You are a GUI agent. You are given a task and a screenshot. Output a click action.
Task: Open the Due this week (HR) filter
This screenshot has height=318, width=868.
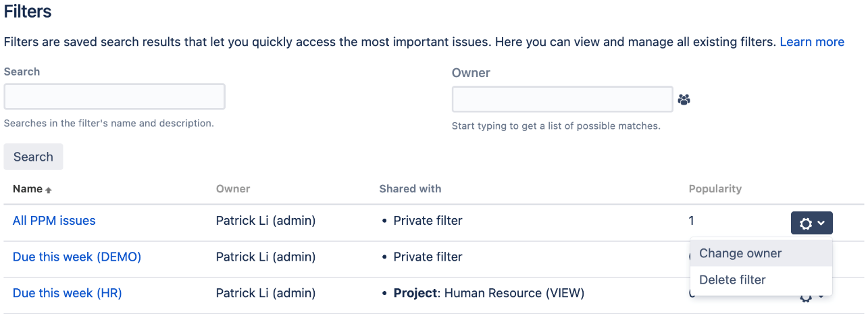coord(68,294)
